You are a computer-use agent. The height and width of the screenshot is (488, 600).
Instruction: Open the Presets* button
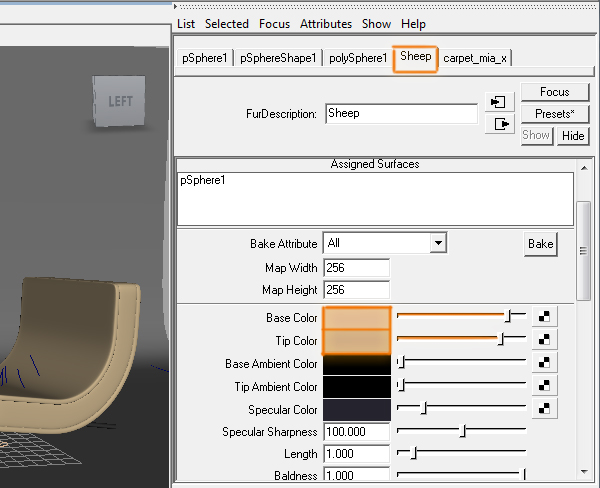click(554, 114)
